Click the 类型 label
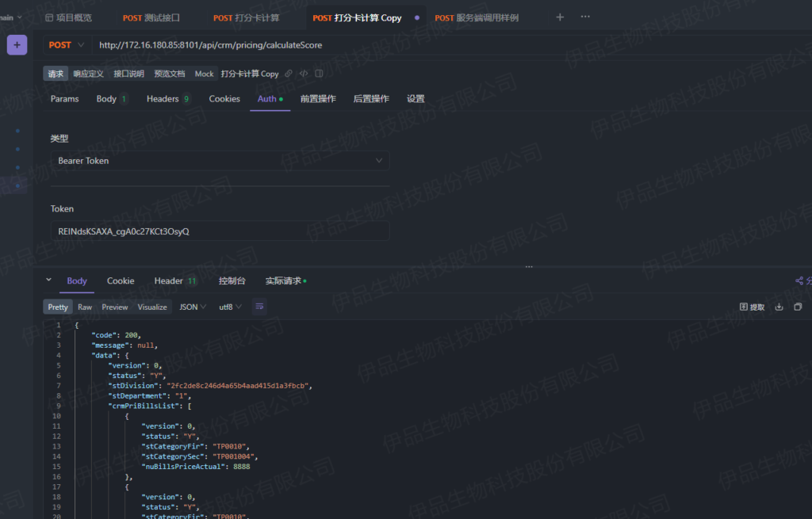The width and height of the screenshot is (812, 519). point(59,138)
